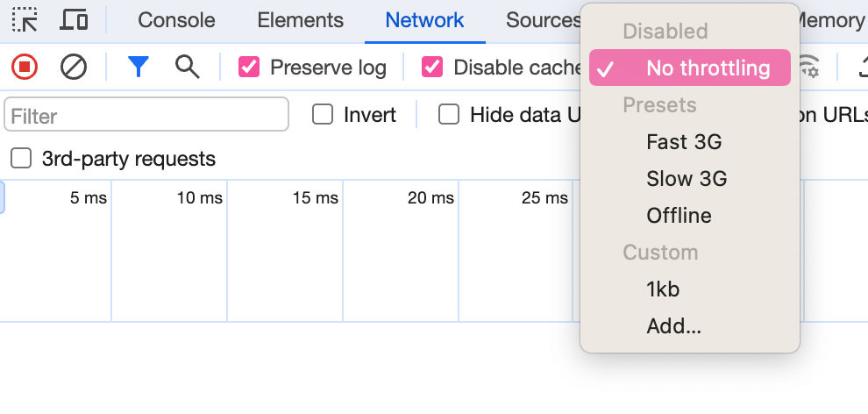Click the Filter text input field
The width and height of the screenshot is (868, 414).
click(146, 115)
